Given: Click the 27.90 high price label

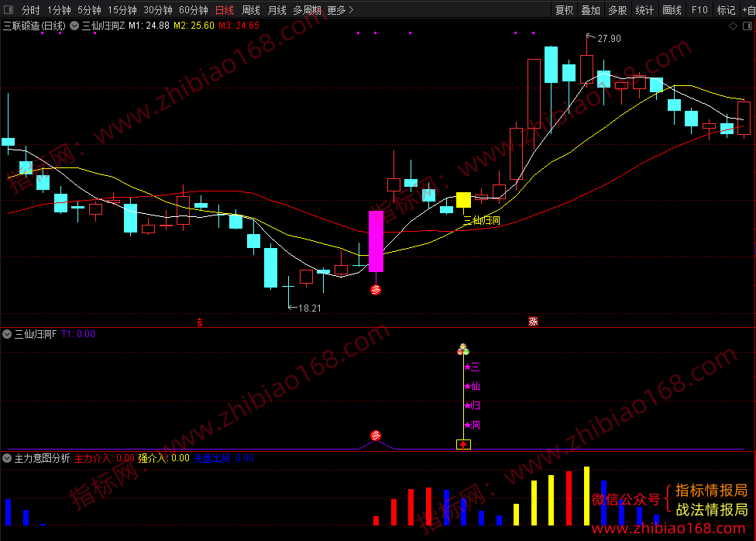Looking at the screenshot, I should [x=609, y=39].
